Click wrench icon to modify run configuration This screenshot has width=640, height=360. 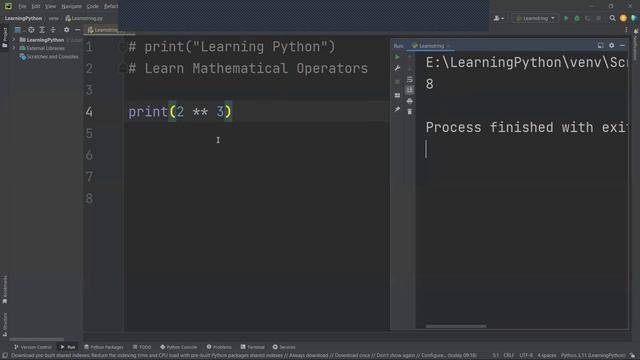pyautogui.click(x=397, y=68)
